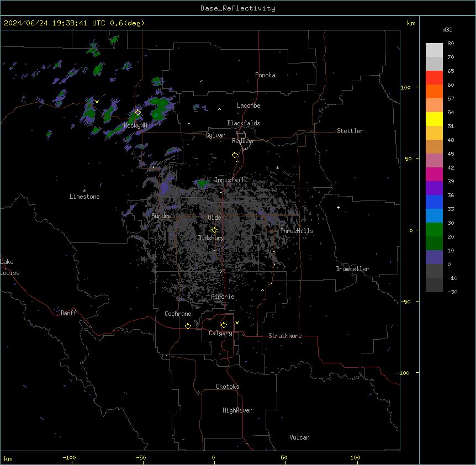Image resolution: width=476 pixels, height=465 pixels.
Task: Click the yellow diamond marker south of Cochrane
Action: pyautogui.click(x=188, y=326)
